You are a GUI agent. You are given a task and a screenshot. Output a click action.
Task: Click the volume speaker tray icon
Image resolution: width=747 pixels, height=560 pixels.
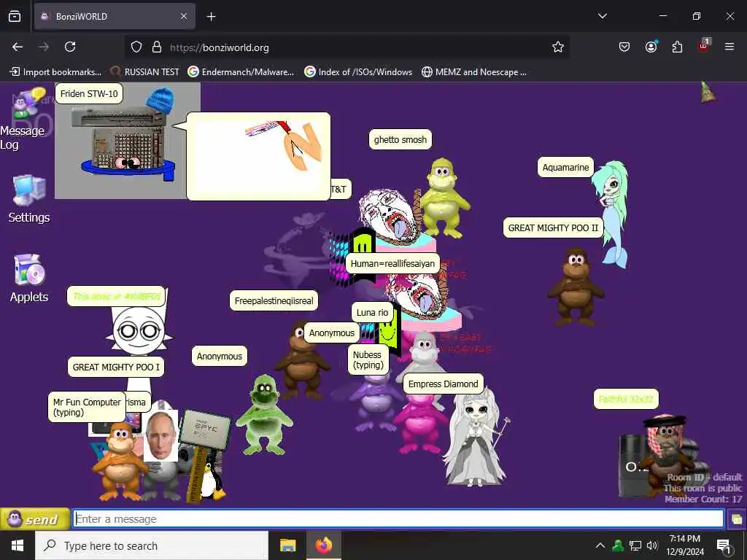tap(652, 545)
